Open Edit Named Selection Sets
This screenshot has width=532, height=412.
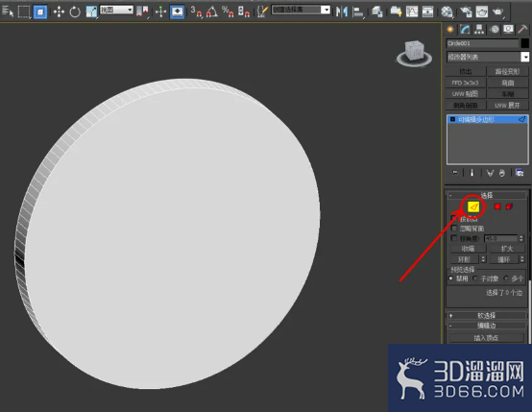point(262,12)
